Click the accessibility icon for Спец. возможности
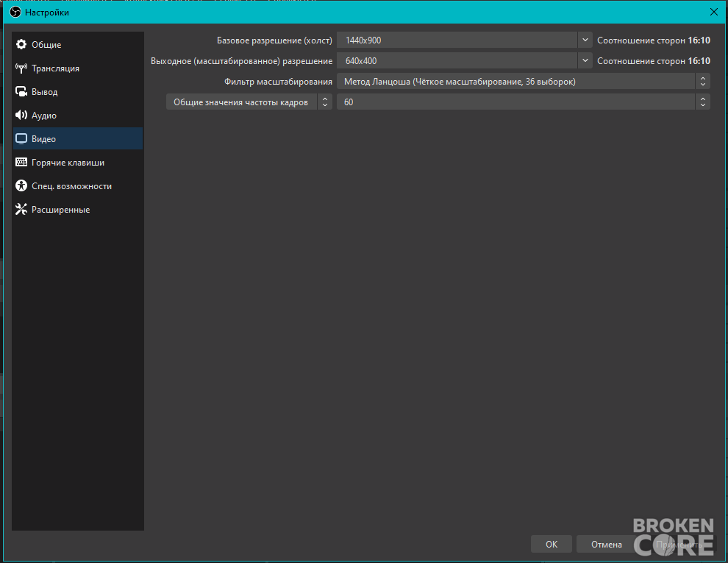Viewport: 728px width, 563px height. coord(21,185)
